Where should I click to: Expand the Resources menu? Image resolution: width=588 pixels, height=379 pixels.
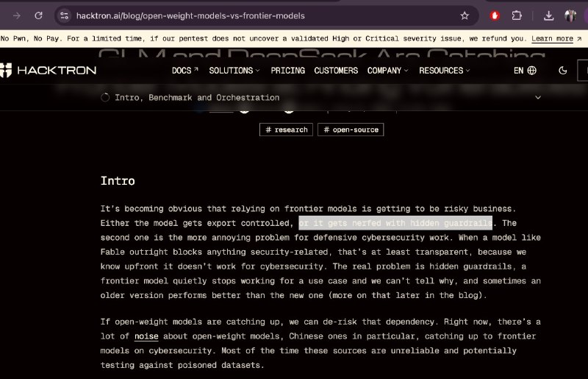point(445,70)
